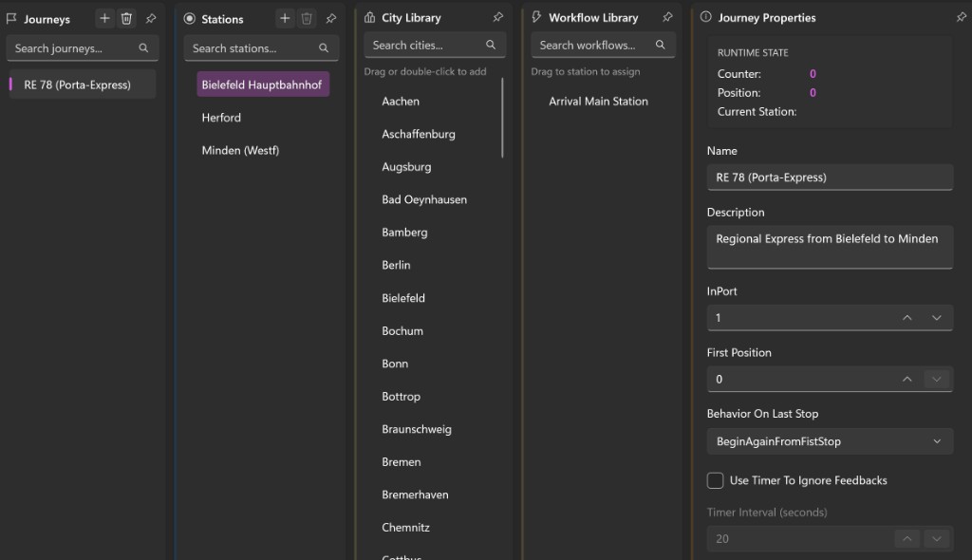
Task: Select Aschaffenburg in the City Library
Action: point(419,135)
